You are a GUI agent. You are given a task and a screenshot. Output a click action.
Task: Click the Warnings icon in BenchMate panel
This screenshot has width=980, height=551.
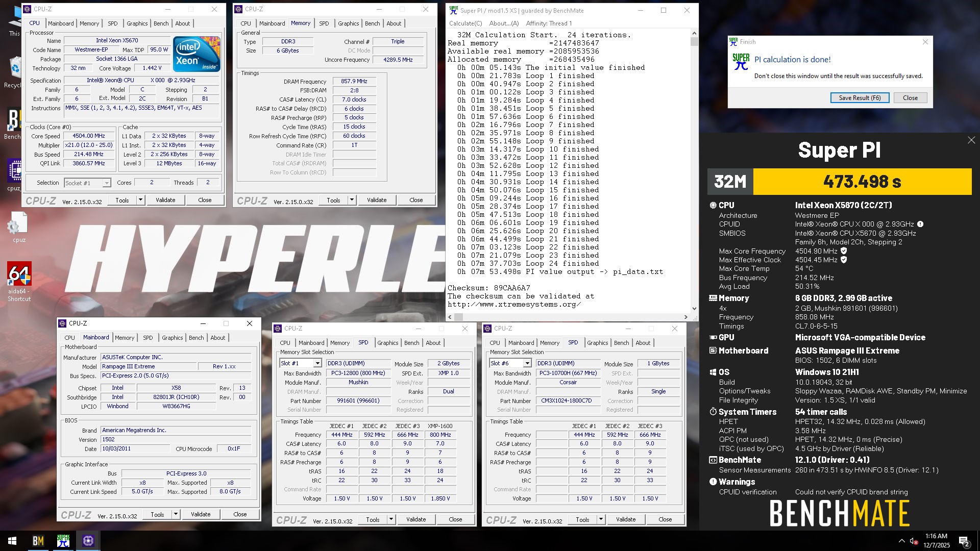point(713,482)
